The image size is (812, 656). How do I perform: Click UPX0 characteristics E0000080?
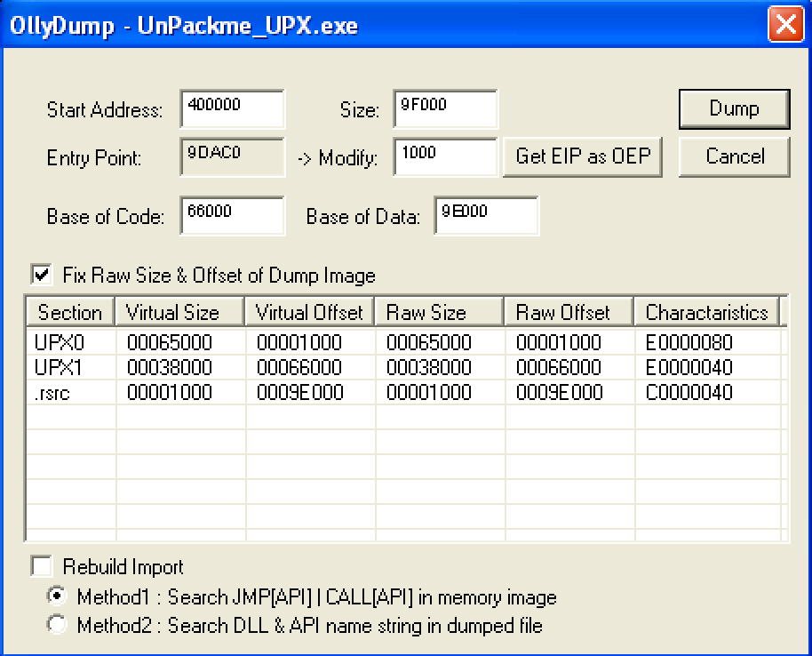click(x=689, y=342)
